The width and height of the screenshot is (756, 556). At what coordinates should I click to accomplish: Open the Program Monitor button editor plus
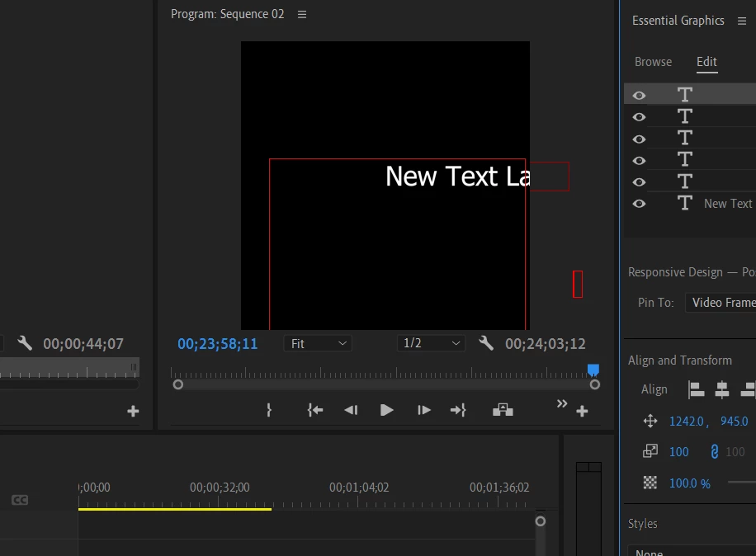tap(582, 411)
